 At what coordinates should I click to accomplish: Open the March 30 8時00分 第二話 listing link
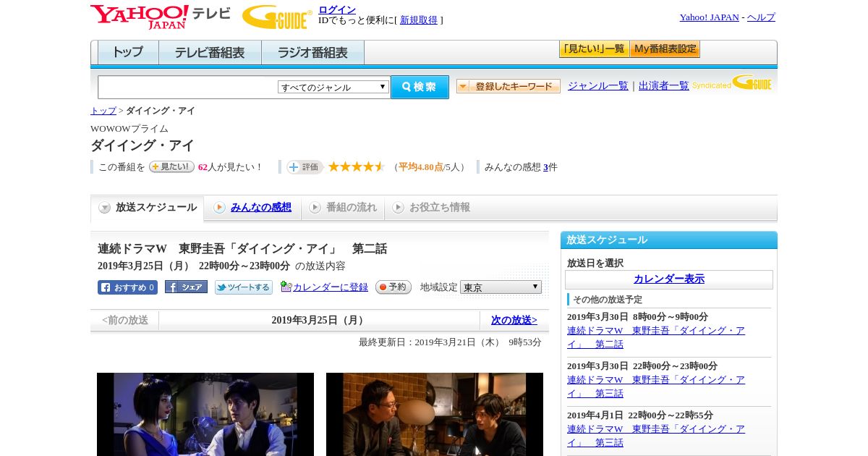(656, 337)
